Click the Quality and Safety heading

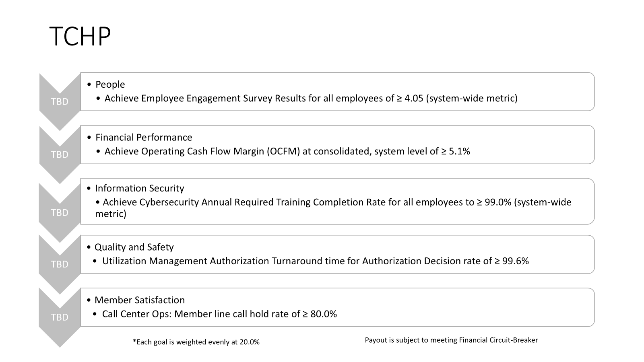(x=134, y=247)
